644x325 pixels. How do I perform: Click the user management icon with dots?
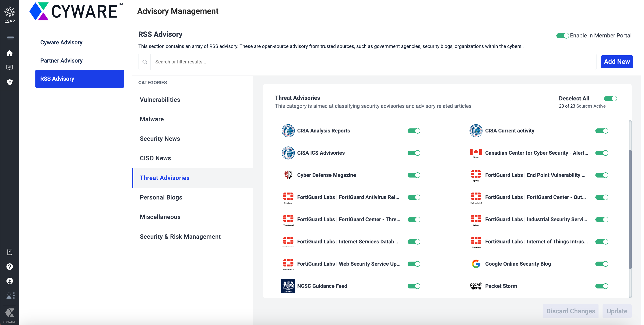[x=10, y=295]
